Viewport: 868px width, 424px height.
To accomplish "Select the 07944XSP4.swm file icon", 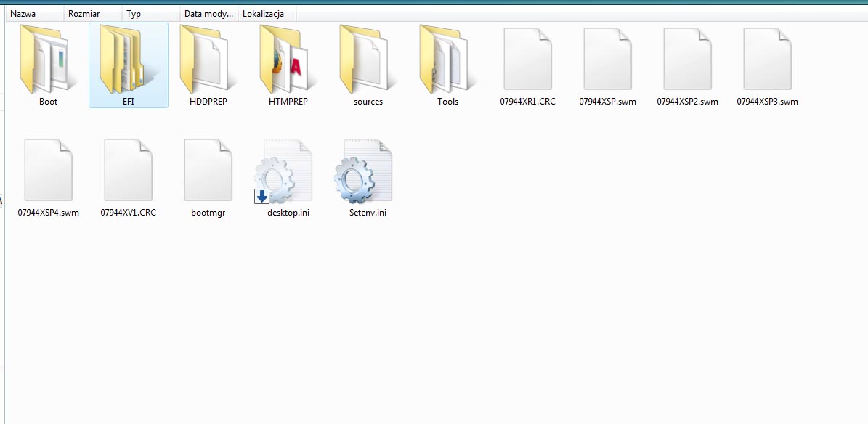I will tap(48, 169).
